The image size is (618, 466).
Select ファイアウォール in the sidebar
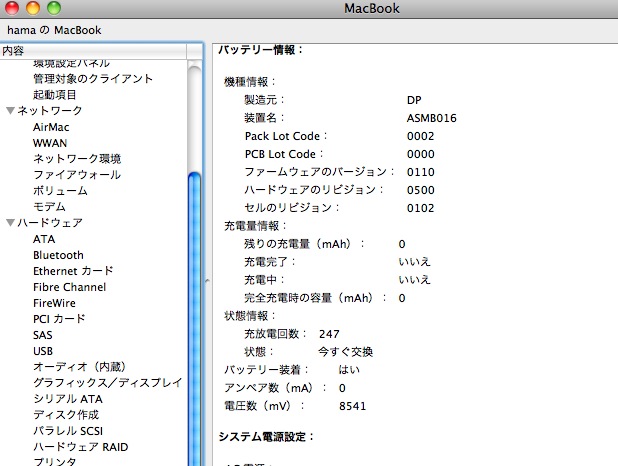77,175
